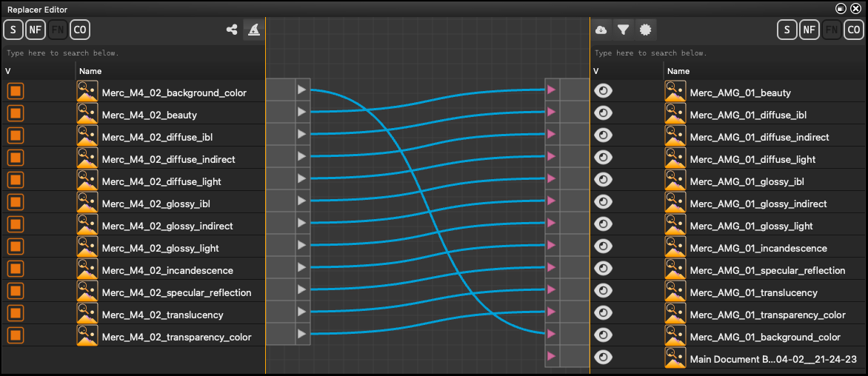Image resolution: width=868 pixels, height=376 pixels.
Task: Toggle the dimmed FN button in right panel
Action: pyautogui.click(x=832, y=30)
